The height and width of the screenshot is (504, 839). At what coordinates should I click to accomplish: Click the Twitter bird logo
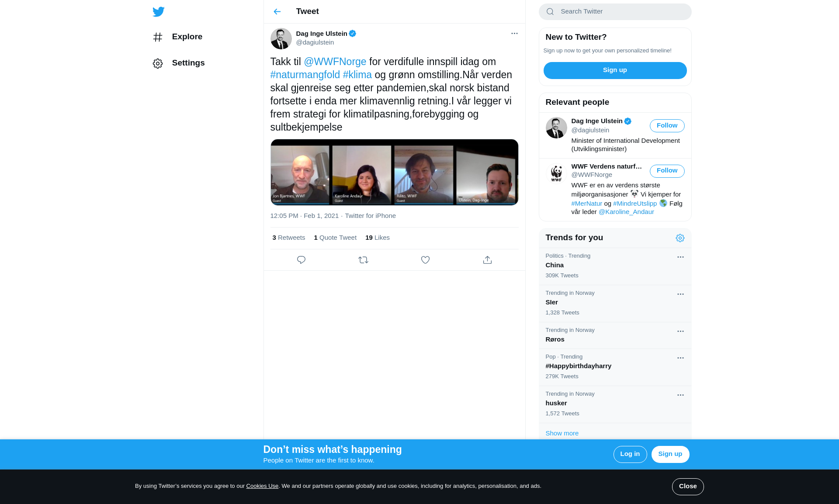(158, 12)
